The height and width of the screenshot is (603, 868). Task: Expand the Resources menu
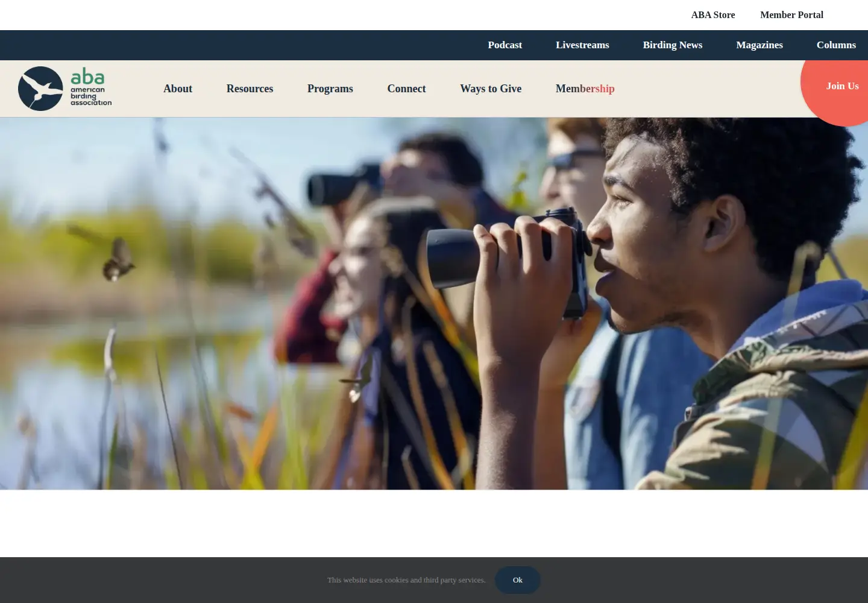(x=250, y=89)
